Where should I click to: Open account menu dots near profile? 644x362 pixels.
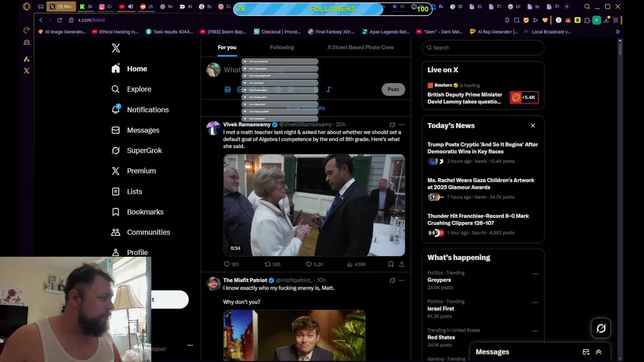pyautogui.click(x=190, y=345)
